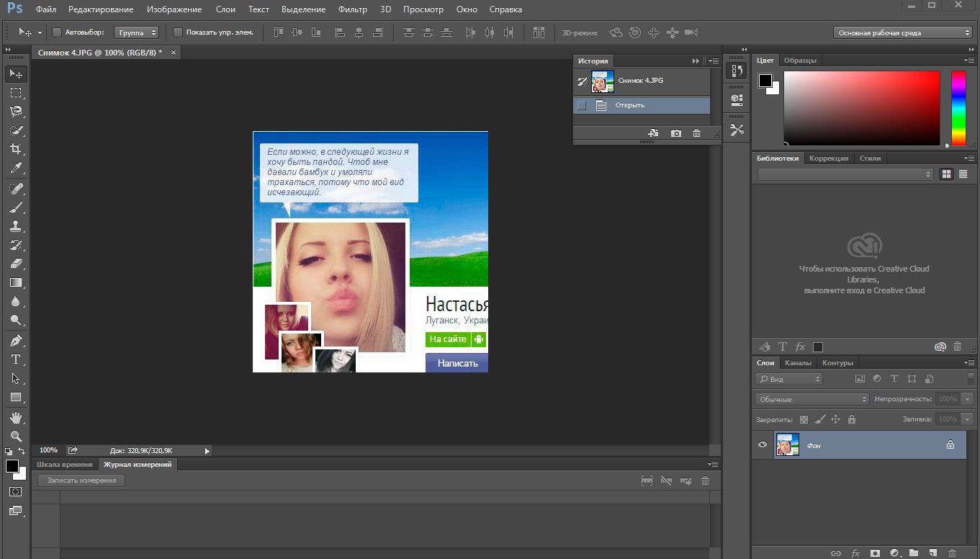980x559 pixels.
Task: Open Заливка fill dropdown arrow
Action: (967, 419)
